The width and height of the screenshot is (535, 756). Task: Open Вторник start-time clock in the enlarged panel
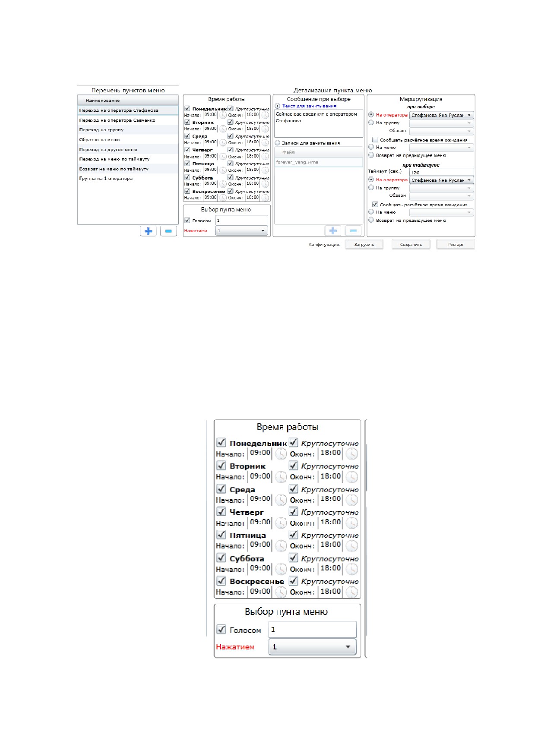tap(281, 477)
